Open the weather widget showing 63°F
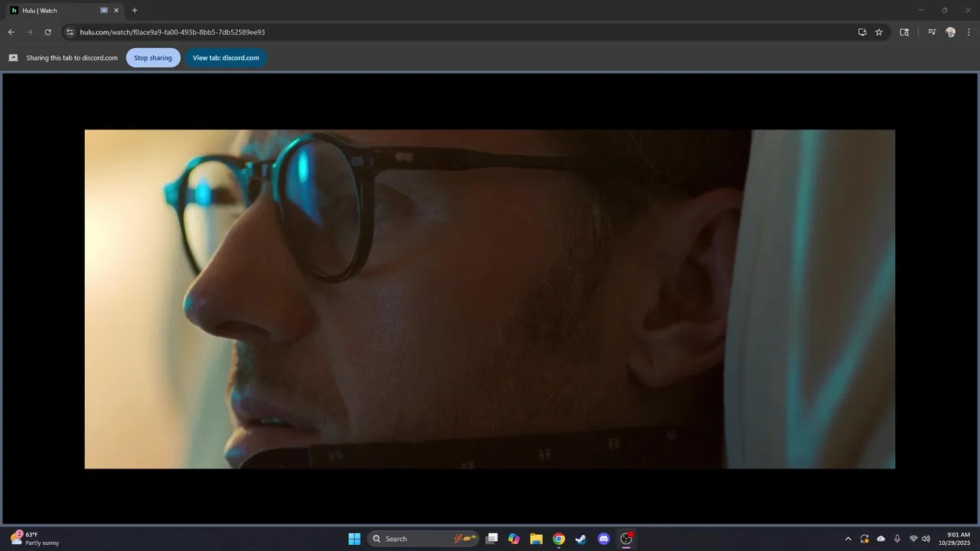 tap(35, 539)
